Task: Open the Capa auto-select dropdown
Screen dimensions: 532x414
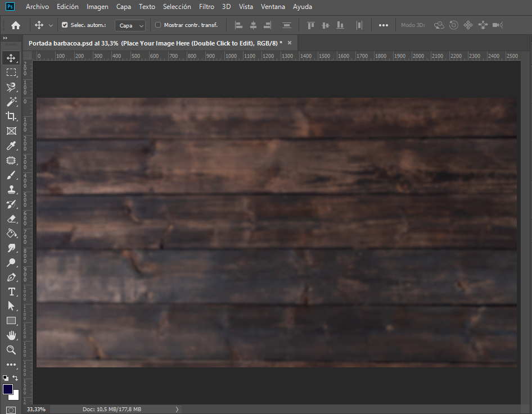Action: (130, 25)
